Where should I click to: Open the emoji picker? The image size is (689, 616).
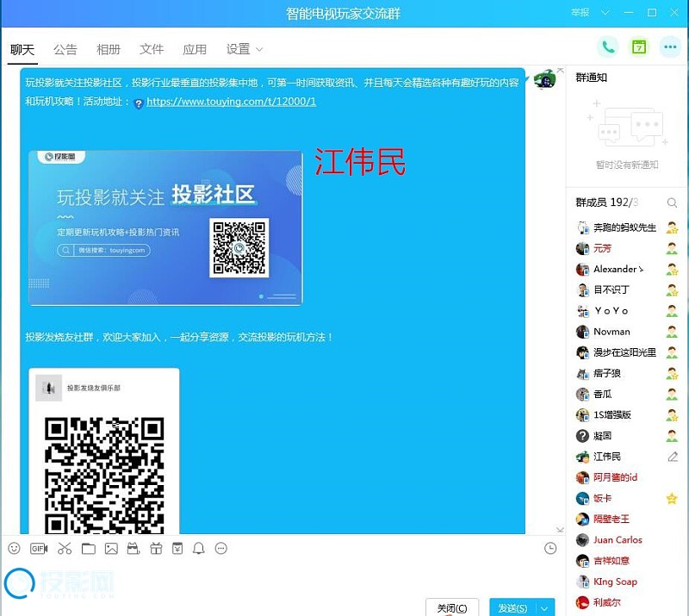(14, 548)
